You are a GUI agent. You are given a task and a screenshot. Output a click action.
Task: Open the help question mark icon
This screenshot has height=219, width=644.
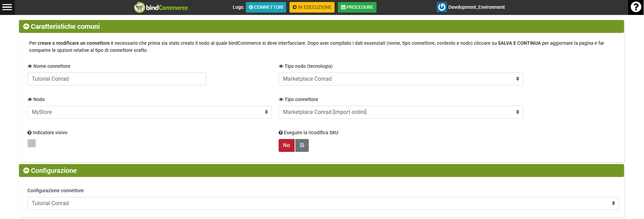point(636,7)
